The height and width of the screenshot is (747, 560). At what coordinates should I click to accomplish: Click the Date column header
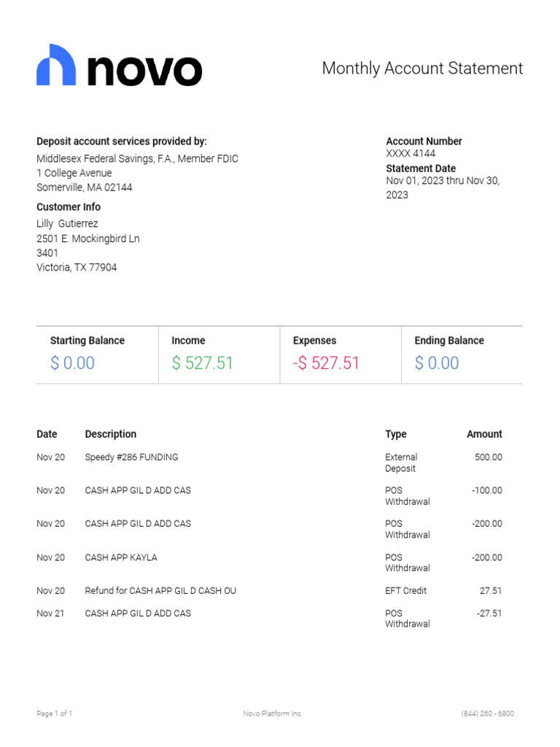47,434
